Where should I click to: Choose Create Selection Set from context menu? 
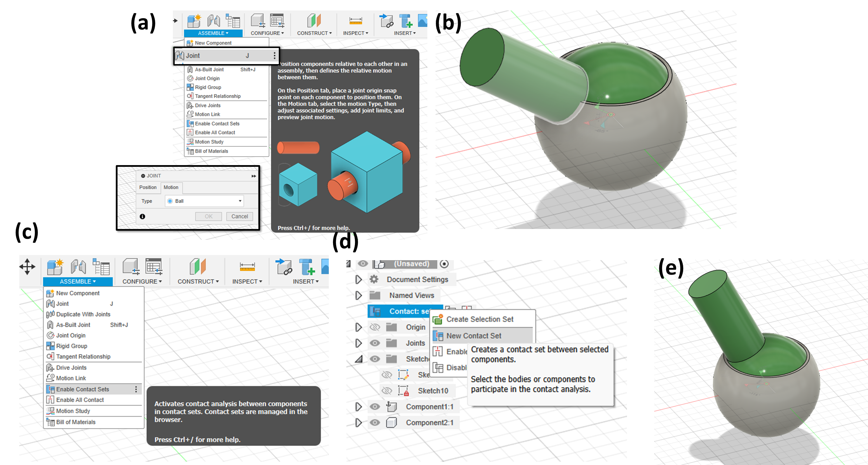pos(482,319)
